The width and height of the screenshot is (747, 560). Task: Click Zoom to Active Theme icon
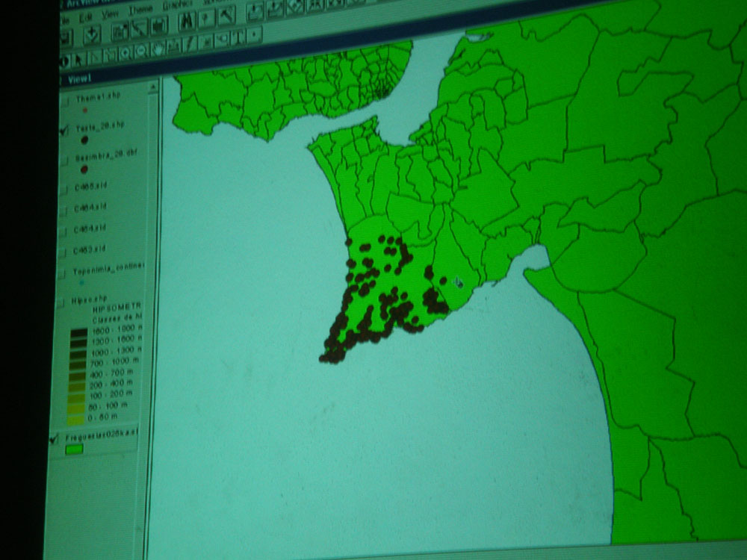point(275,8)
